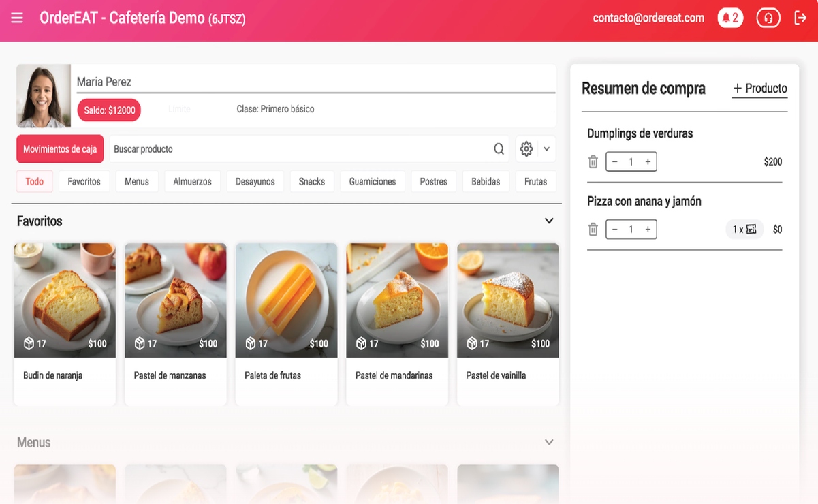This screenshot has width=818, height=504.
Task: Show the Guarniciones category
Action: [x=373, y=182]
